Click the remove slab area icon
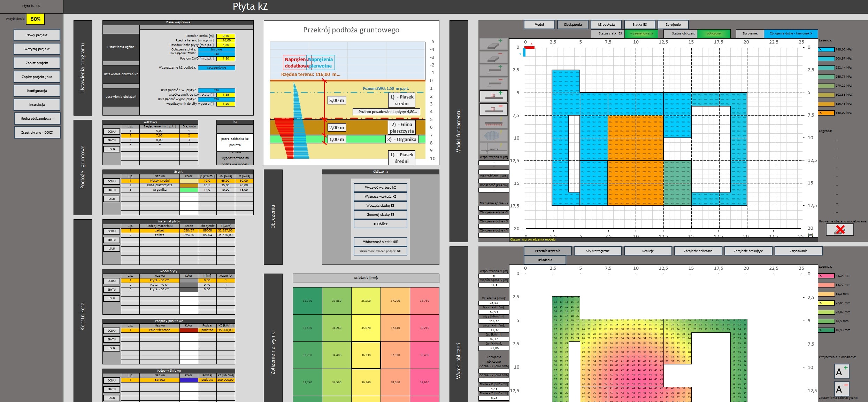Screen dimensions: 868x402 coord(494,57)
